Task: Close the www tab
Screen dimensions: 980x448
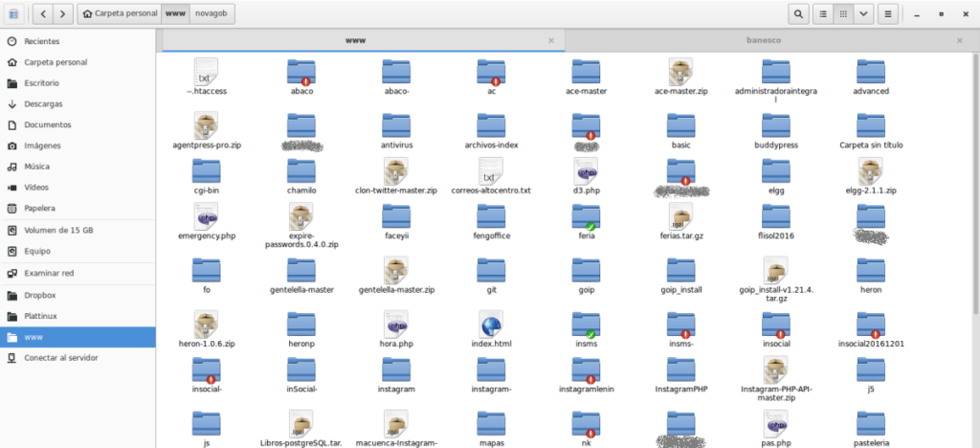Action: pos(550,40)
